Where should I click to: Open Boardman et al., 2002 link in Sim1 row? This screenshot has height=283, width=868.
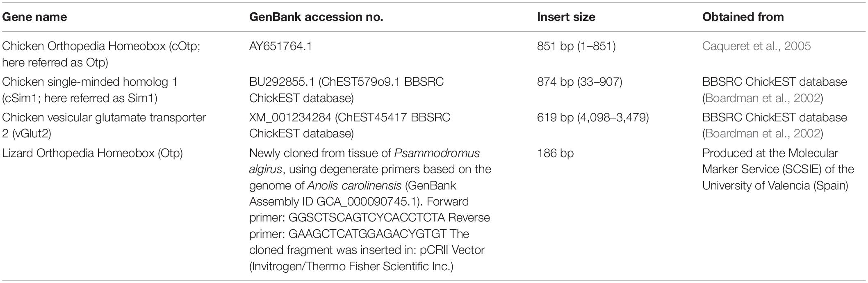[763, 98]
